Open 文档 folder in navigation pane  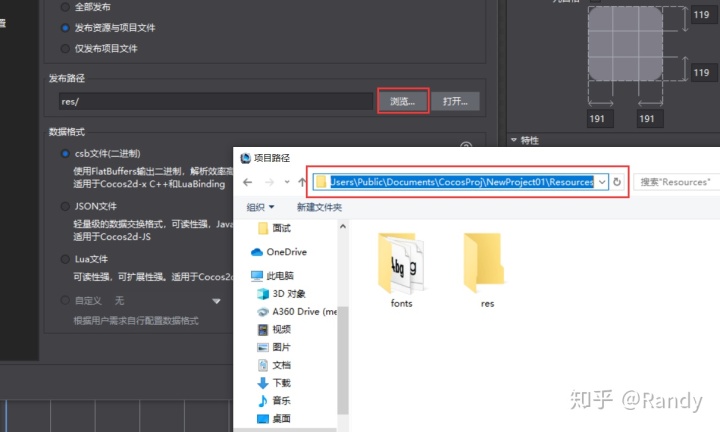tap(274, 365)
